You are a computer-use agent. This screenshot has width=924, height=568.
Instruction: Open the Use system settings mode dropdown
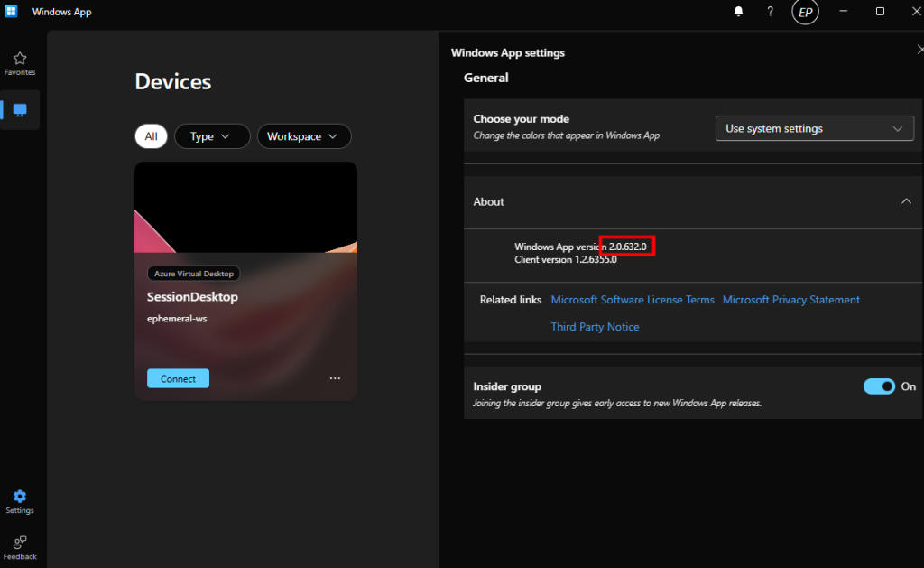[x=815, y=128]
